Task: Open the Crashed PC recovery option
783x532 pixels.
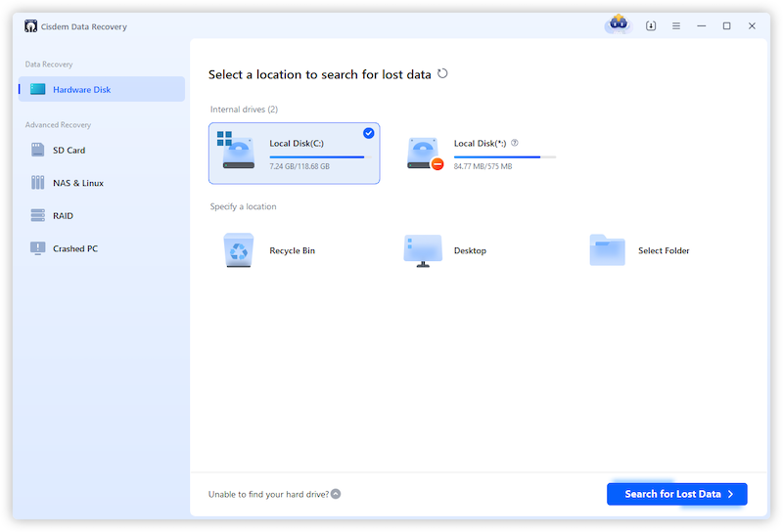Action: coord(102,248)
